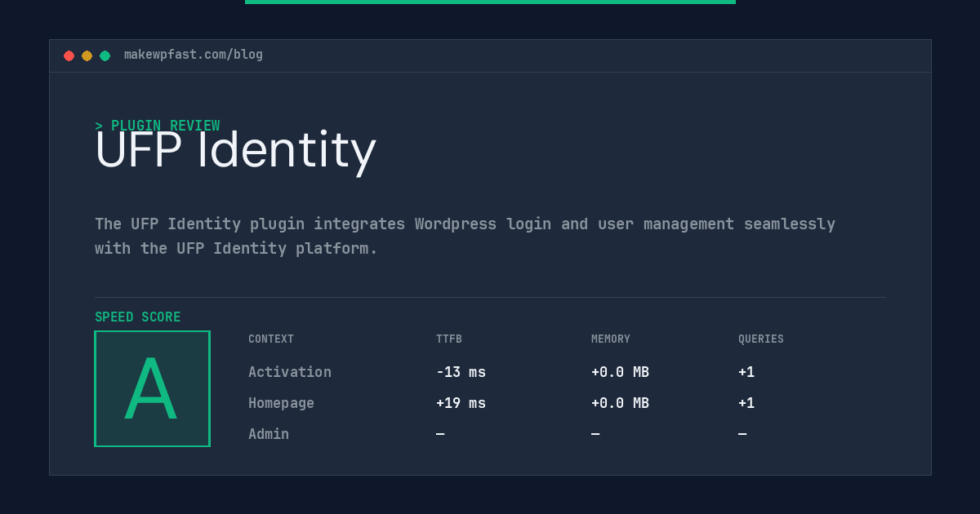Click the Admin TTFB dash value

(x=440, y=434)
